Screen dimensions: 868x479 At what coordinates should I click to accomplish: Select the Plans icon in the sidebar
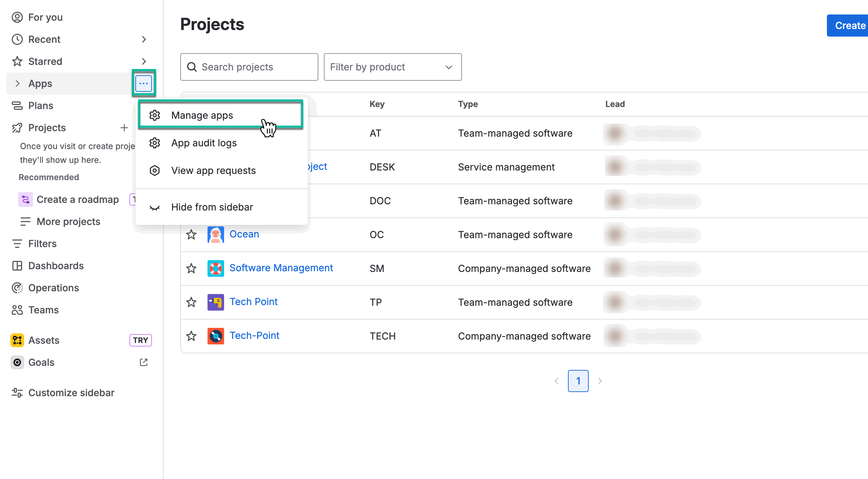coord(17,106)
